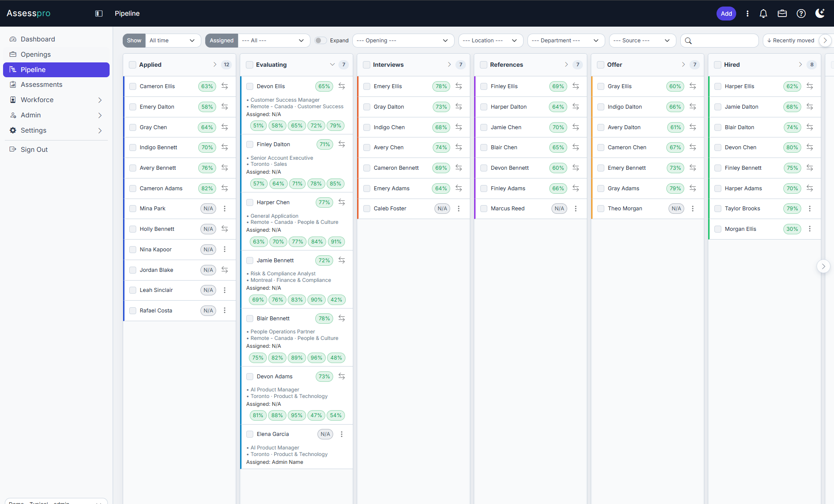Click the move arrows icon for Harper Ellis
Viewport: 834px width, 504px height.
[810, 86]
